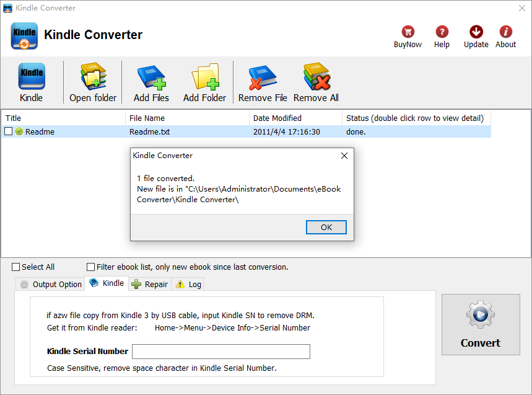Toggle Filter ebook list checkbox
532x395 pixels.
click(x=90, y=267)
